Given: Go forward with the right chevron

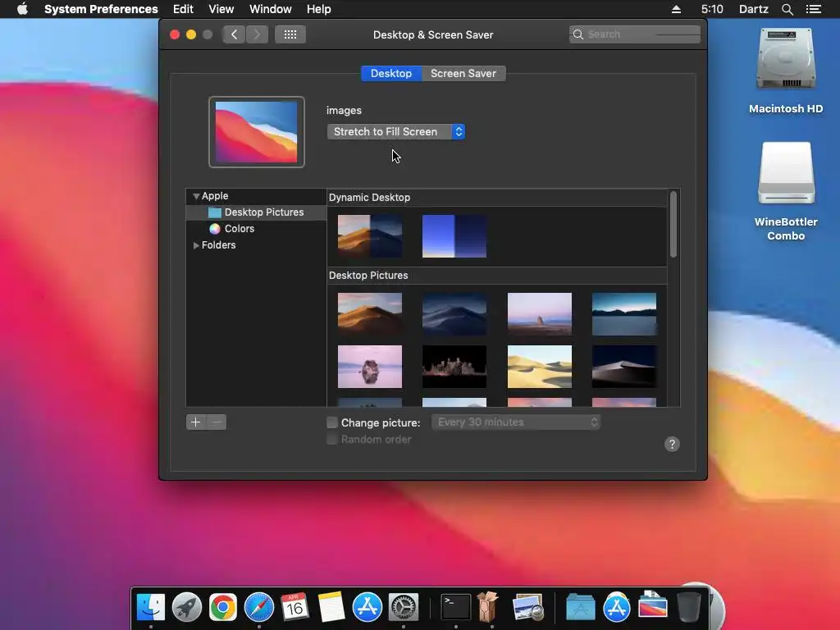Looking at the screenshot, I should tap(257, 34).
